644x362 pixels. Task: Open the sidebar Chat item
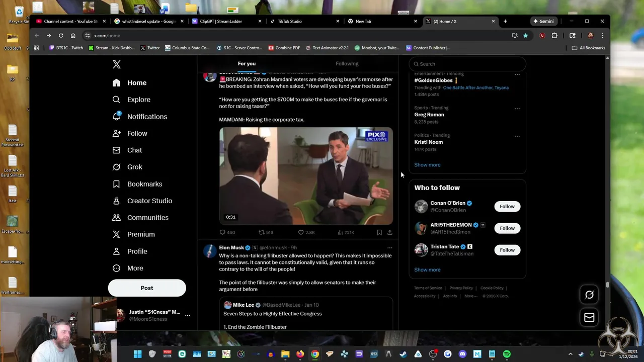[x=127, y=150]
